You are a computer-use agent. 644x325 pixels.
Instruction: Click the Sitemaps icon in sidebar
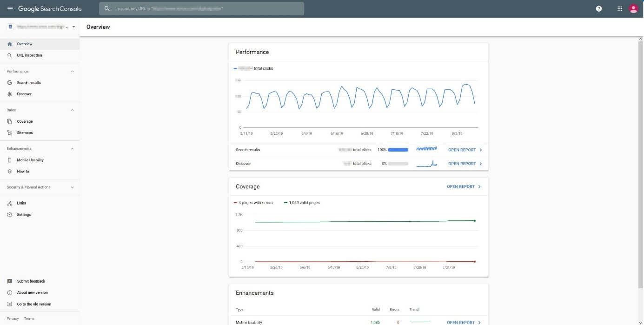10,133
